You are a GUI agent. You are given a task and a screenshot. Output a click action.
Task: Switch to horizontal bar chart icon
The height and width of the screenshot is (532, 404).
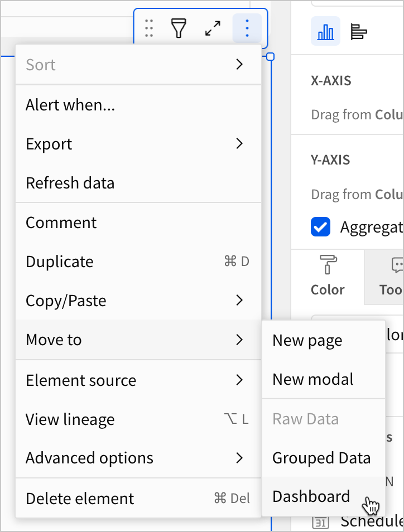tap(358, 32)
